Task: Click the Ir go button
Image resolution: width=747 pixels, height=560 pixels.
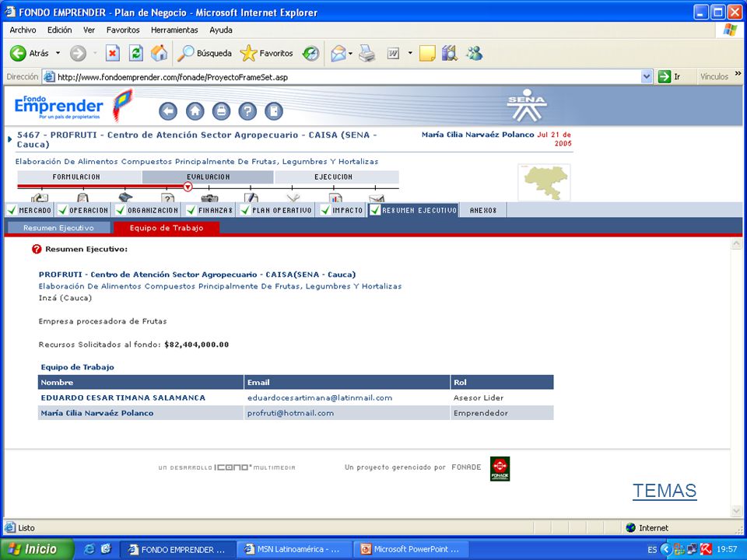Action: (x=669, y=77)
